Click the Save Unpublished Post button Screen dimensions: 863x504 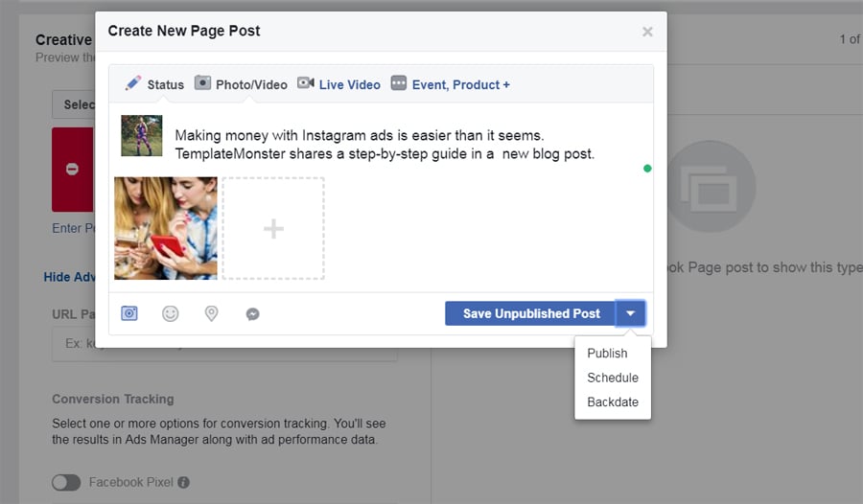click(530, 313)
